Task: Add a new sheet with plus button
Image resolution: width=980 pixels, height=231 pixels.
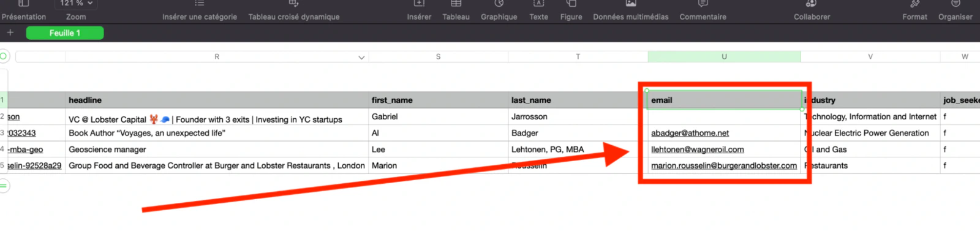Action: 10,32
